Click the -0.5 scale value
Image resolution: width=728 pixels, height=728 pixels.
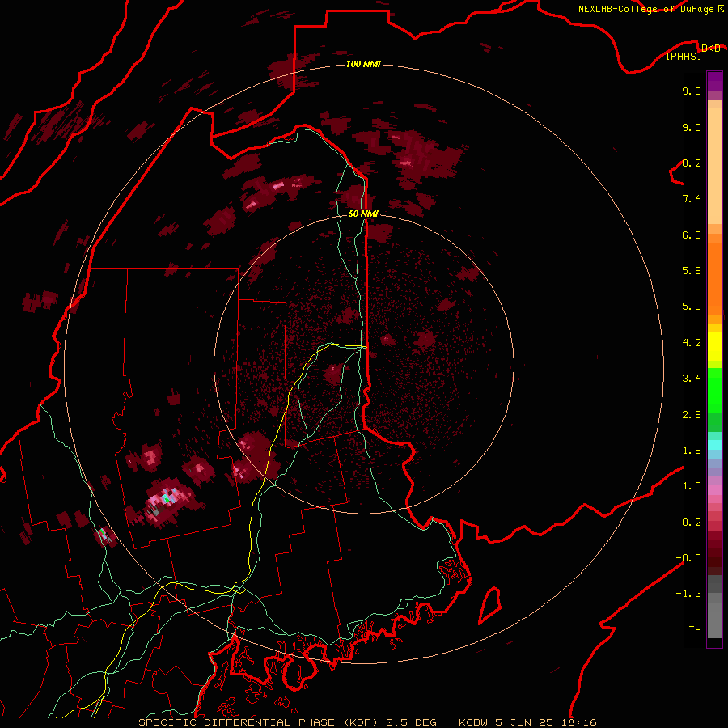click(x=688, y=558)
